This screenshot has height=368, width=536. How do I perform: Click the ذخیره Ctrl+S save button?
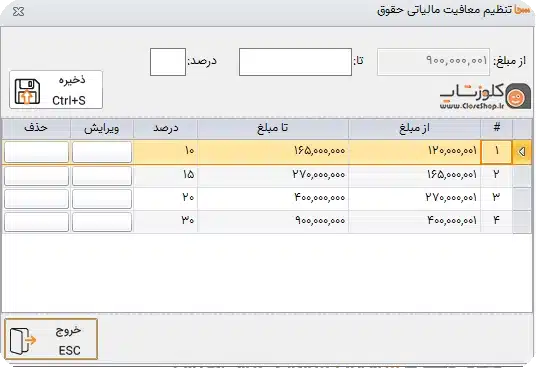pos(56,90)
